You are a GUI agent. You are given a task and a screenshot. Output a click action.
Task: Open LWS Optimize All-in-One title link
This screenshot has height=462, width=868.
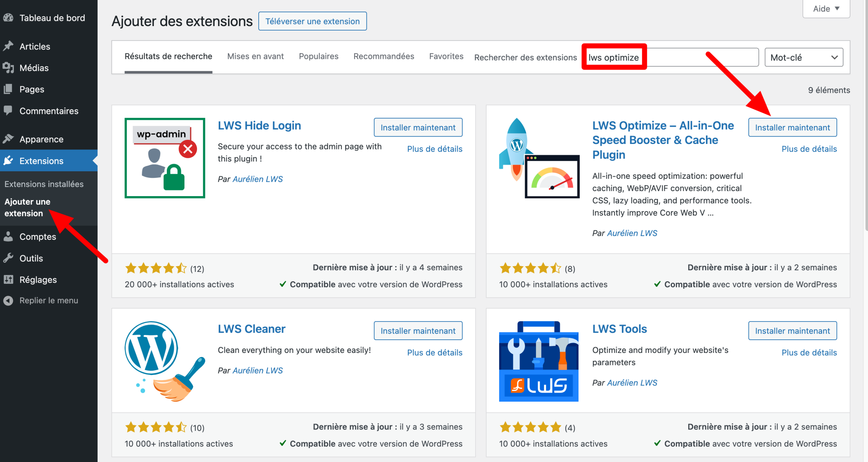pyautogui.click(x=663, y=140)
